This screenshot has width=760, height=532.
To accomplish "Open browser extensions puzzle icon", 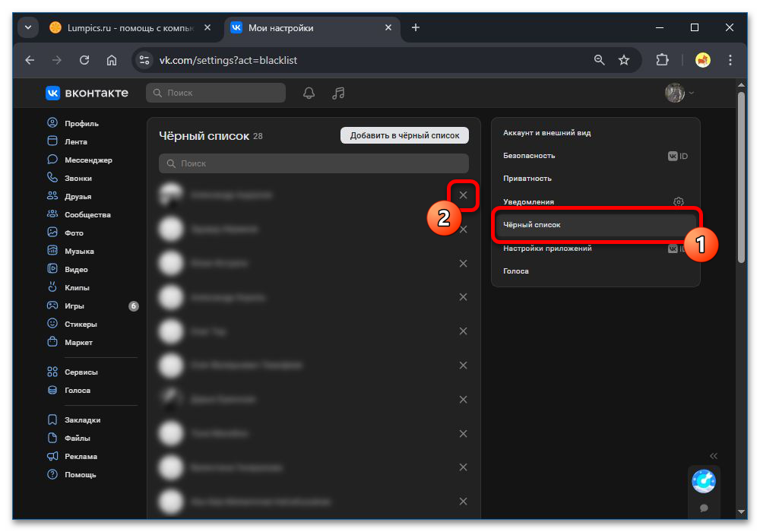I will (x=662, y=60).
